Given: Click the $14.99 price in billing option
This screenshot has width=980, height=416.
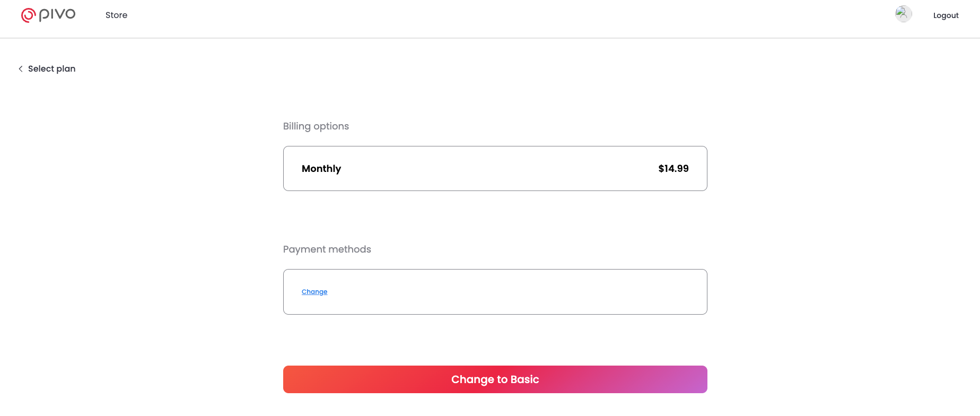Looking at the screenshot, I should click(x=673, y=169).
